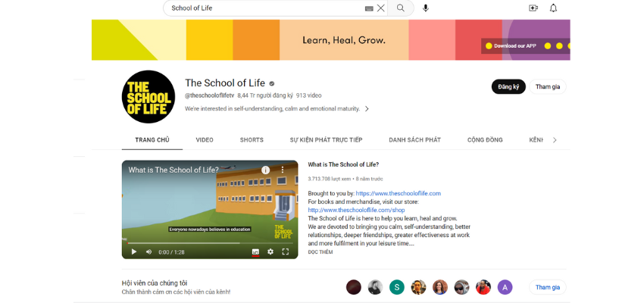Go to the CỘNG ĐỒNG tab
This screenshot has height=303, width=644.
coord(485,140)
